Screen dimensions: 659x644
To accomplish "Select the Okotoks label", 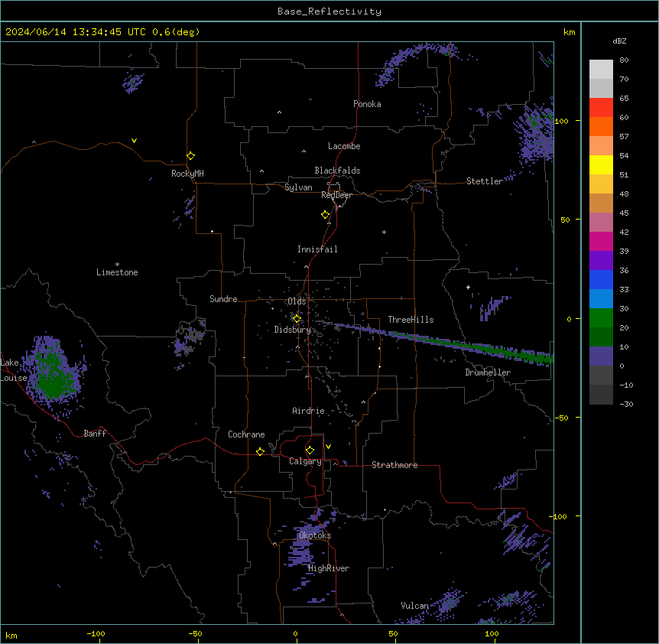I will pos(315,535).
